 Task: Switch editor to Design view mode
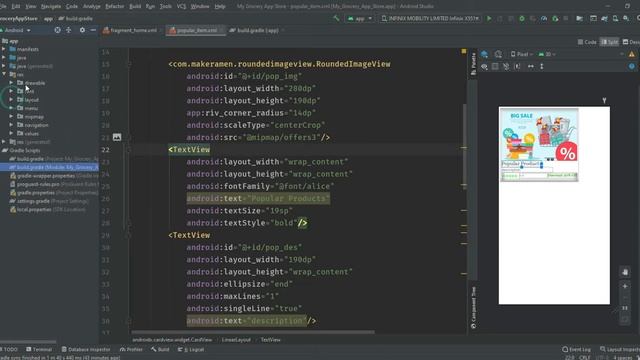click(x=631, y=42)
